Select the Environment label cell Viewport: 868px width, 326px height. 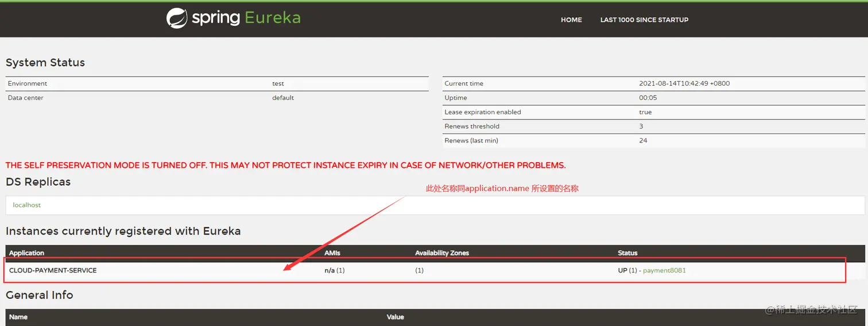click(x=28, y=83)
